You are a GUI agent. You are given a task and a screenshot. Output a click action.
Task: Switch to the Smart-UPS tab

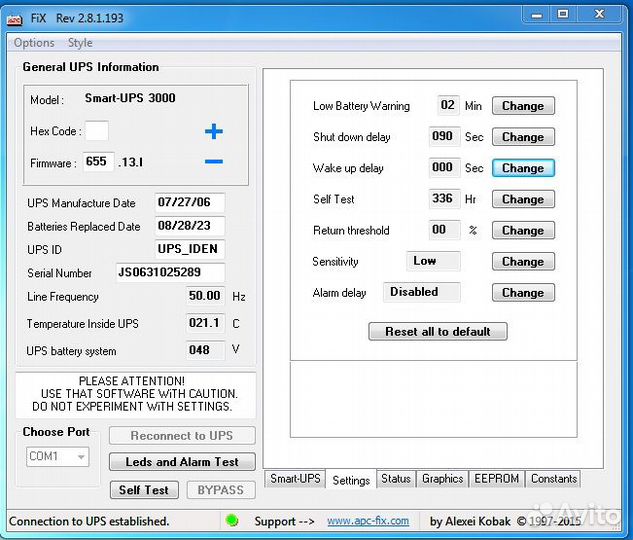(295, 479)
